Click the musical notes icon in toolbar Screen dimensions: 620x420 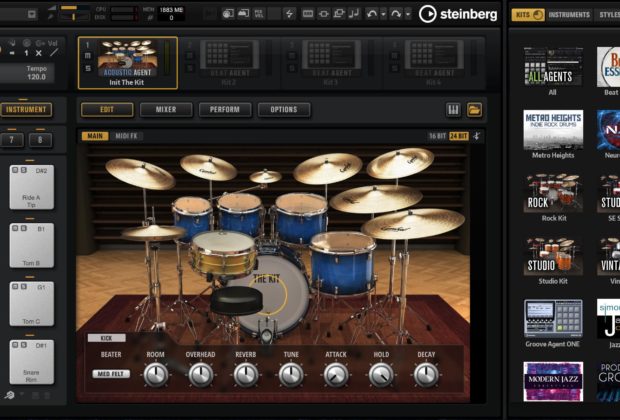[355, 14]
